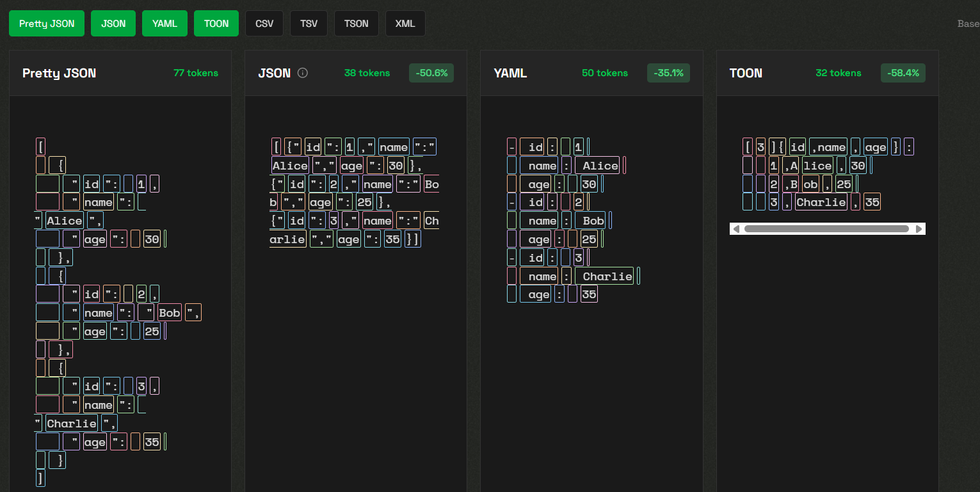Click the -35.1% badge on YAML panel
Viewport: 980px width, 492px height.
(x=668, y=73)
